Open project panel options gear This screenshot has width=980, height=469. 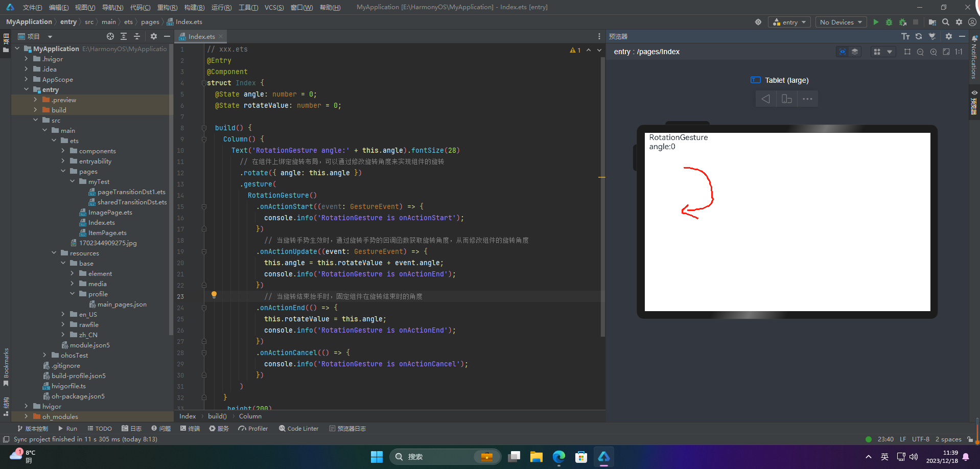tap(154, 36)
